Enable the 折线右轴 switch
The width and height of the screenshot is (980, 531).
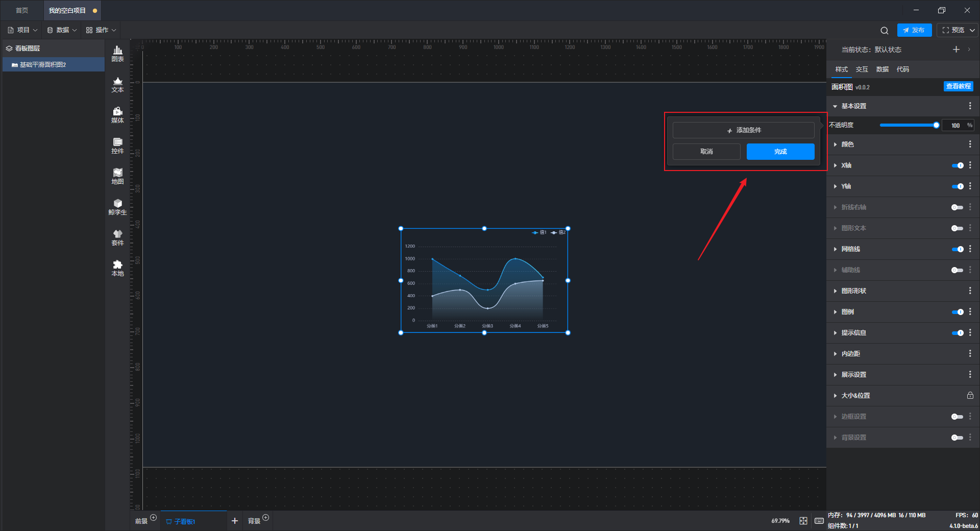pyautogui.click(x=958, y=207)
